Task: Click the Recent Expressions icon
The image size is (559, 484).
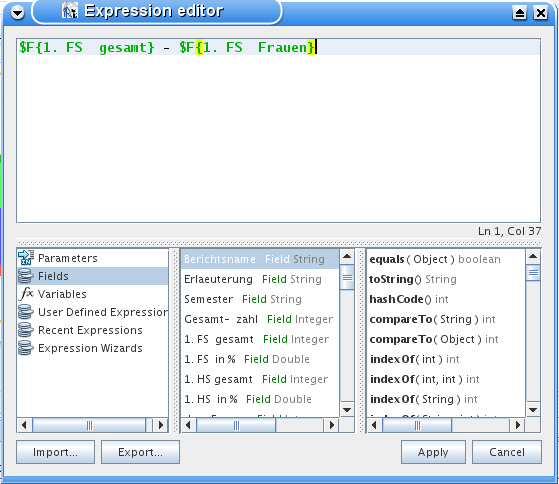Action: 26,330
